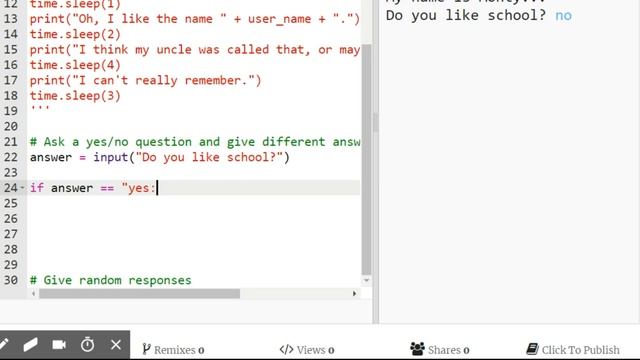This screenshot has width=640, height=360.
Task: Click the answer = input(...) code line
Action: (160, 157)
